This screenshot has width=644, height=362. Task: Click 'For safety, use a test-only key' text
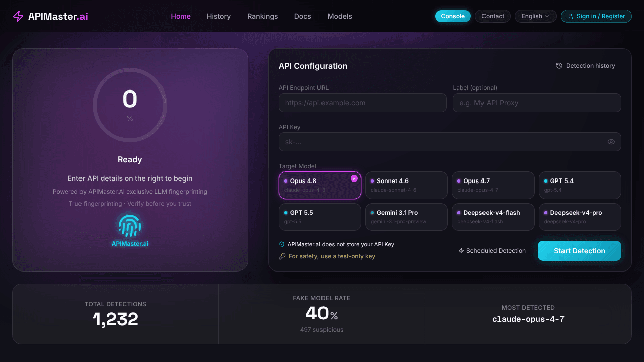tap(332, 256)
